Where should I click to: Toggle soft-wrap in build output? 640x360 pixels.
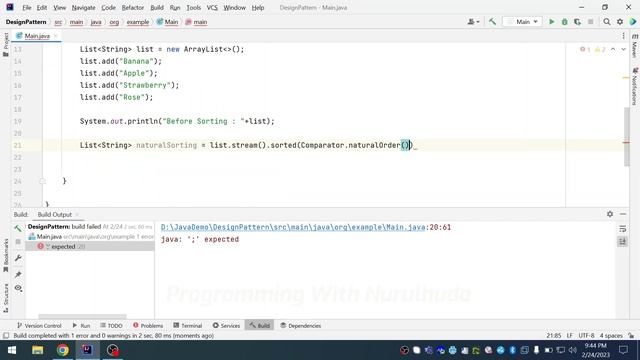click(x=622, y=229)
